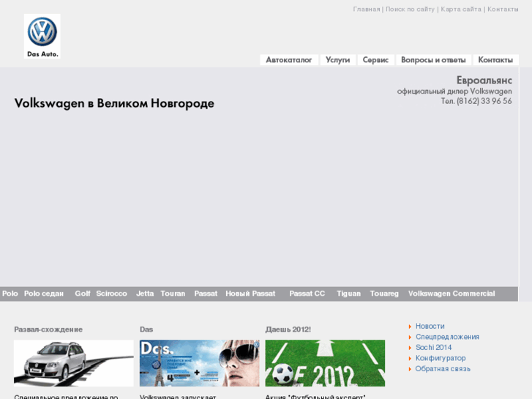Open the Спецпредложения sidebar link
This screenshot has height=399, width=532.
(447, 337)
